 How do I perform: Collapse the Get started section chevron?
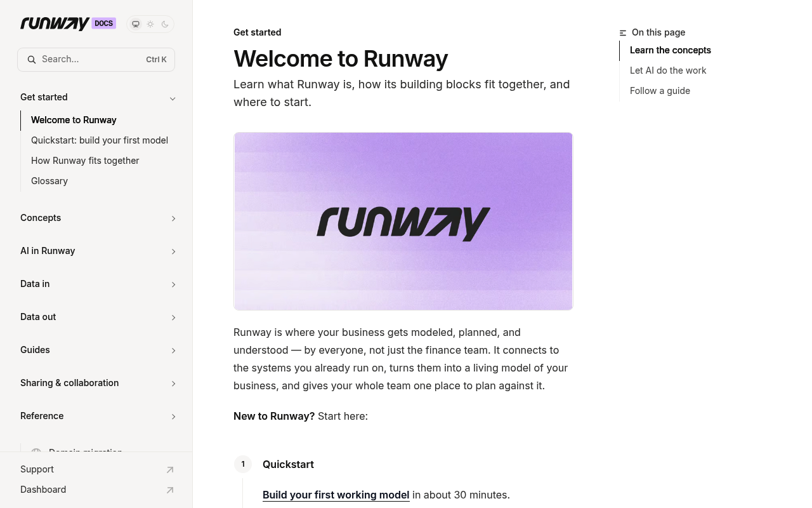tap(173, 98)
